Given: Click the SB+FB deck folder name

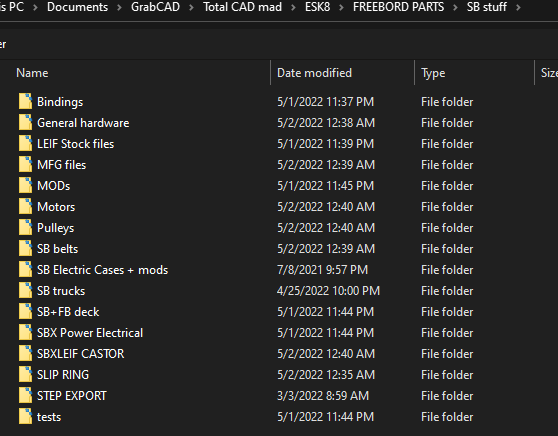Looking at the screenshot, I should point(68,312).
